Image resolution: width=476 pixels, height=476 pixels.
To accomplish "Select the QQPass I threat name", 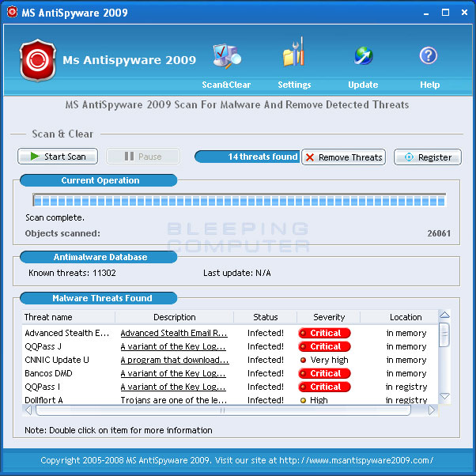I will (42, 387).
